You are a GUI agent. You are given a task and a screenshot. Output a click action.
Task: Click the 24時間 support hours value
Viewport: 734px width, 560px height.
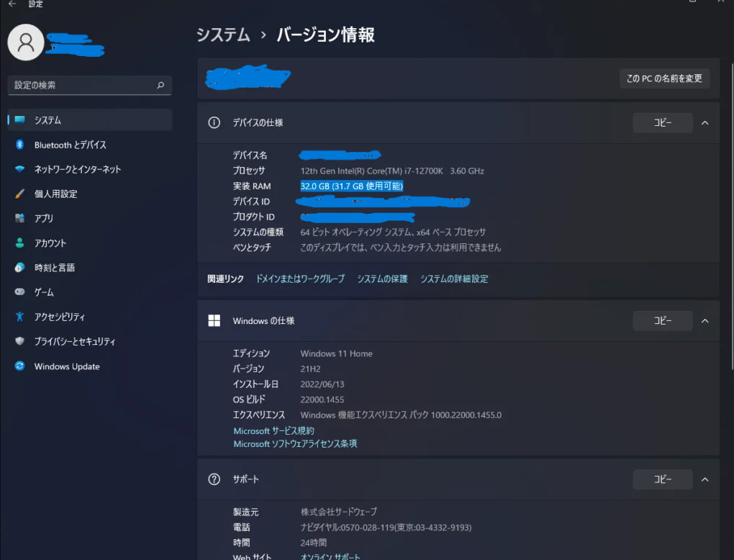pos(313,543)
